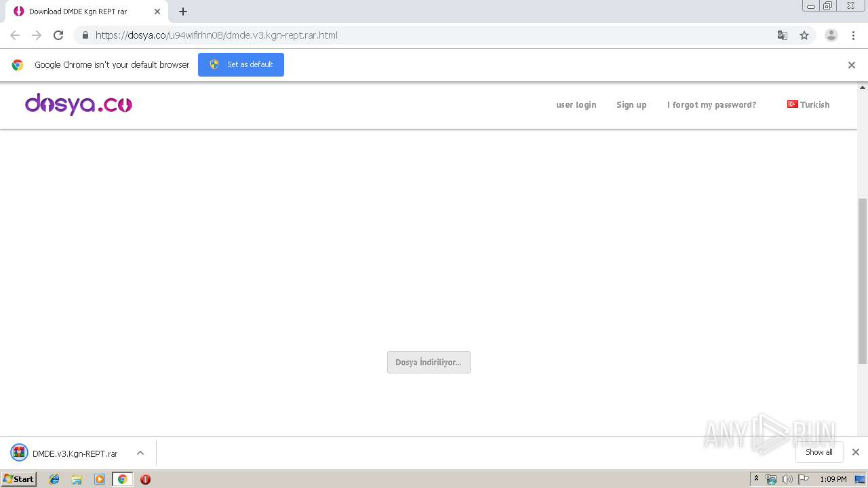Open a new tab with plus button
868x488 pixels.
pyautogui.click(x=183, y=12)
